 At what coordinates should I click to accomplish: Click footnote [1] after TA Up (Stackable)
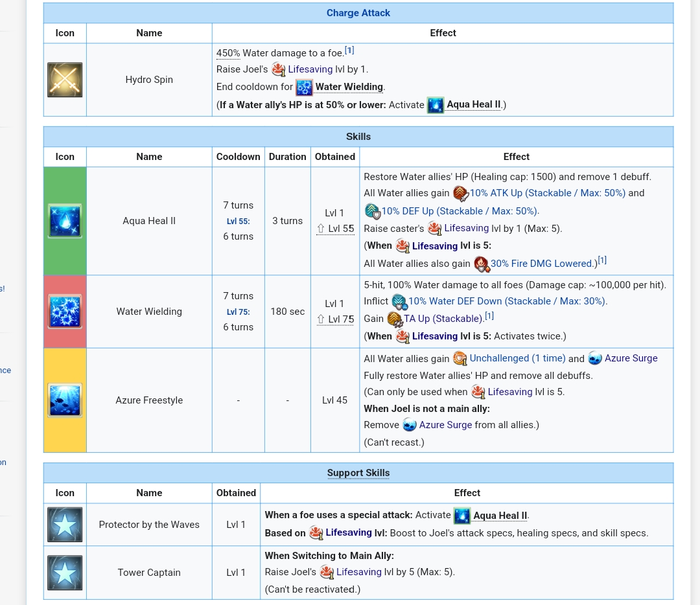click(489, 316)
